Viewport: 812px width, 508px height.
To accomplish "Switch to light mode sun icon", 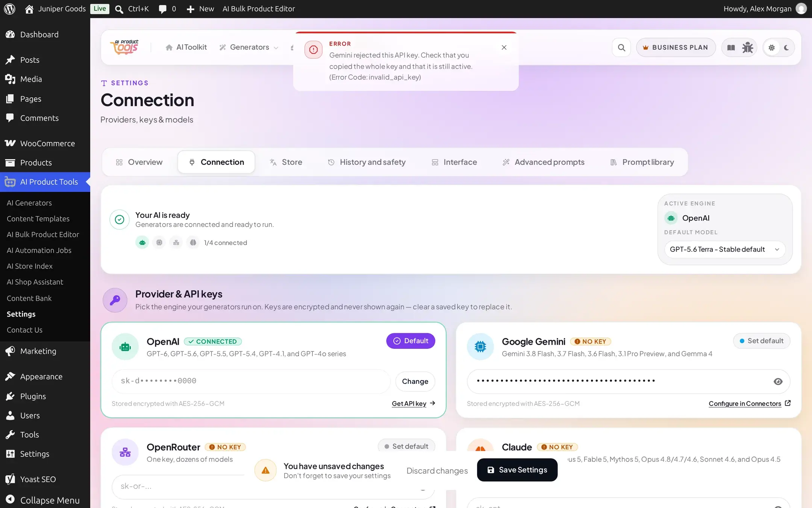I will pos(771,47).
